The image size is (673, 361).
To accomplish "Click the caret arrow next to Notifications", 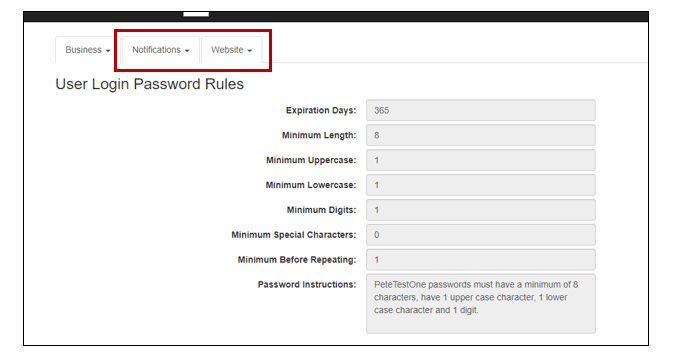I will 187,51.
